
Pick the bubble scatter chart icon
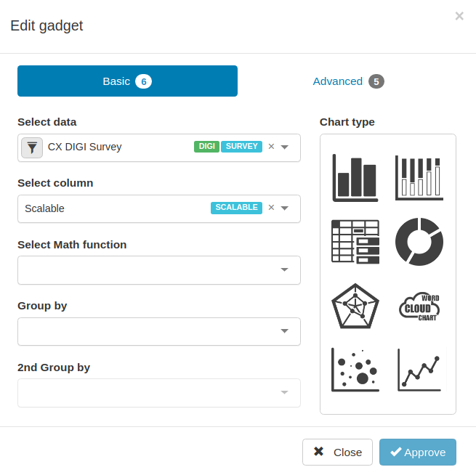355,370
